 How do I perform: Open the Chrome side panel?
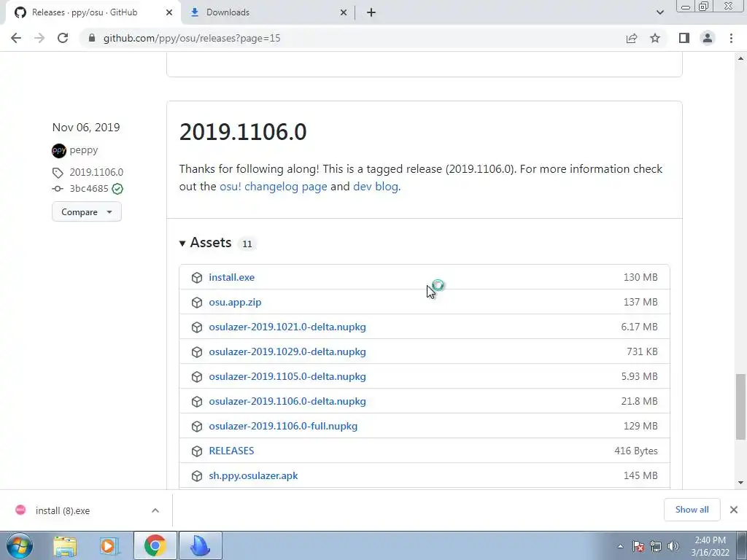pyautogui.click(x=684, y=38)
